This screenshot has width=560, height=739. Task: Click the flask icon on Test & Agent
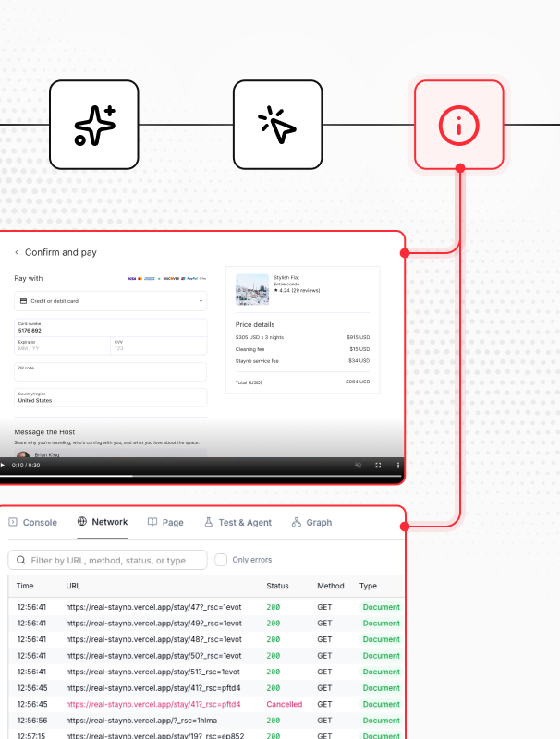208,522
